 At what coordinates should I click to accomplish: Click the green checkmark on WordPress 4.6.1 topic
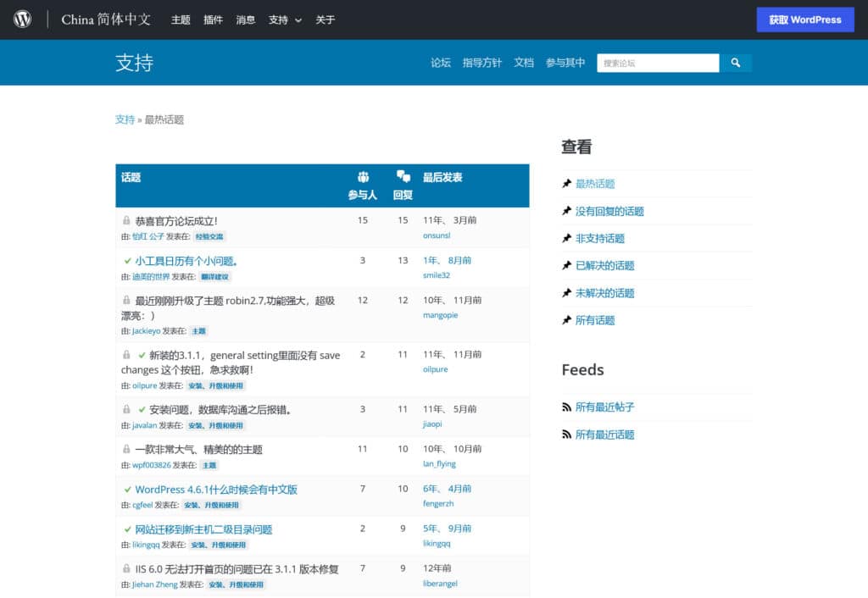(127, 490)
